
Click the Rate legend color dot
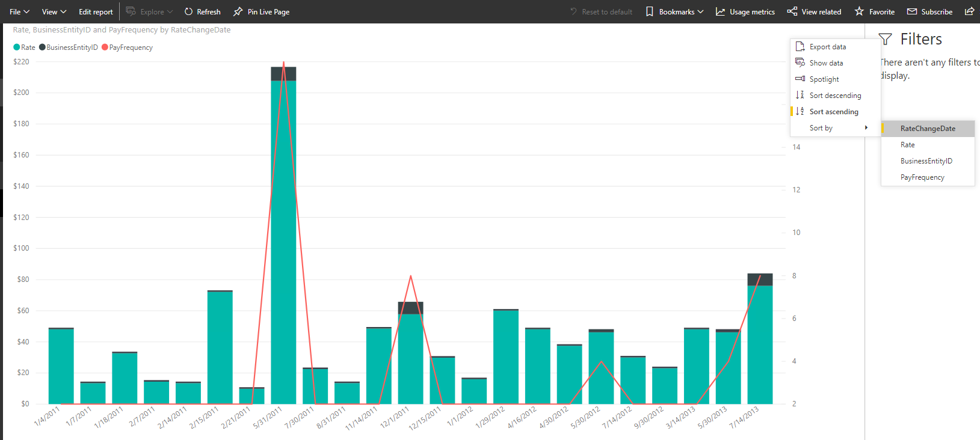tap(17, 47)
